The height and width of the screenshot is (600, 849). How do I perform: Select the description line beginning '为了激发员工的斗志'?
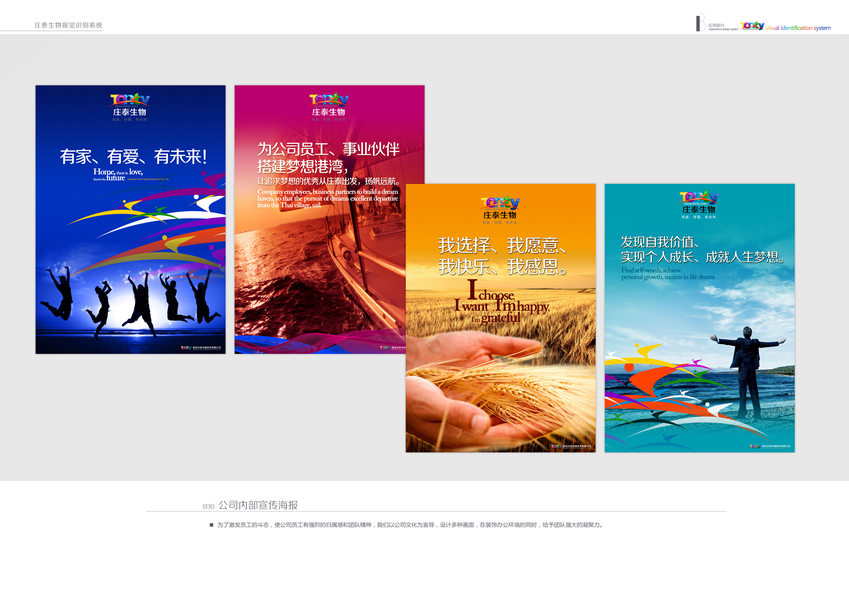click(410, 525)
